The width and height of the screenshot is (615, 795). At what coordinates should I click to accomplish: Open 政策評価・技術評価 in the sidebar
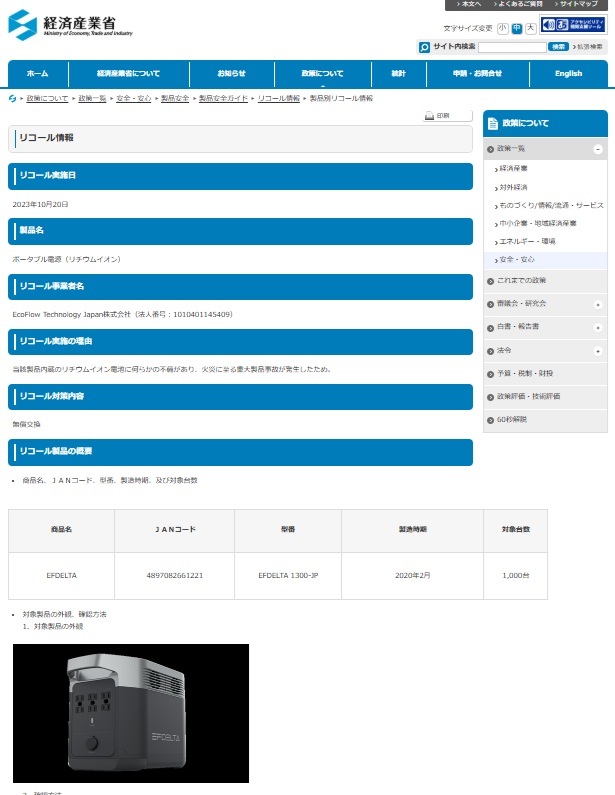tap(528, 396)
